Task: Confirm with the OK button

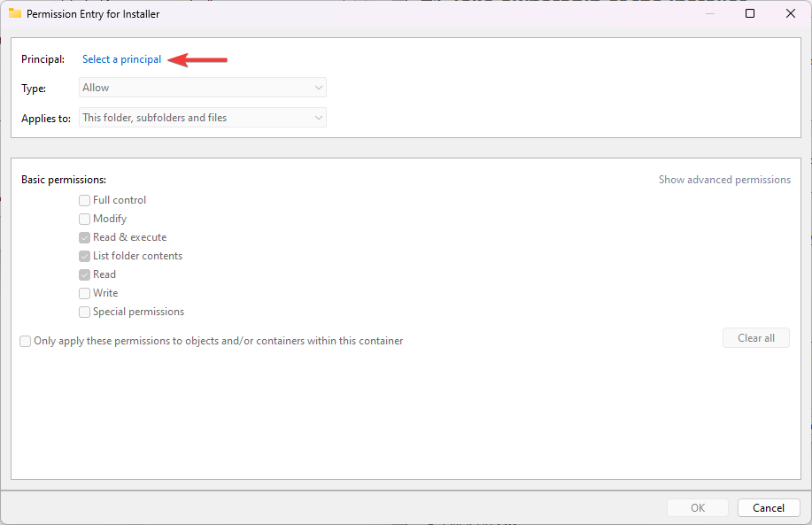Action: coord(698,508)
